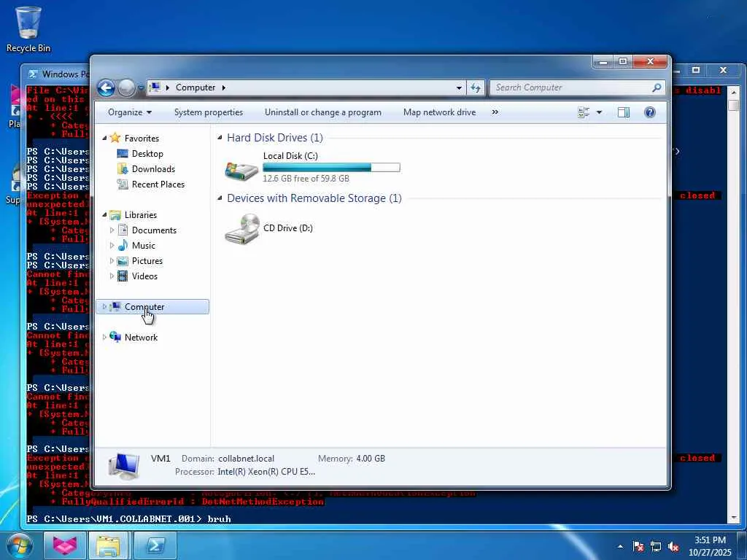Open Explorer help
Viewport: 747px width, 560px height.
650,112
